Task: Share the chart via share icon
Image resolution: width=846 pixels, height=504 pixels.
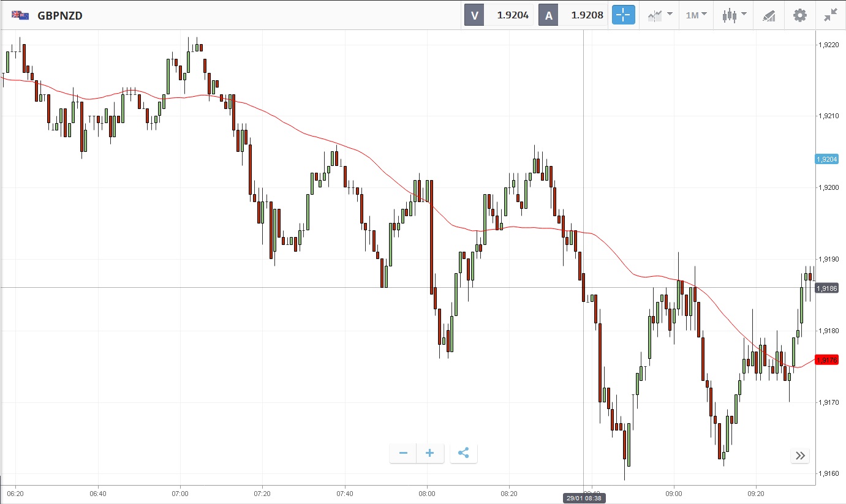Action: point(464,453)
